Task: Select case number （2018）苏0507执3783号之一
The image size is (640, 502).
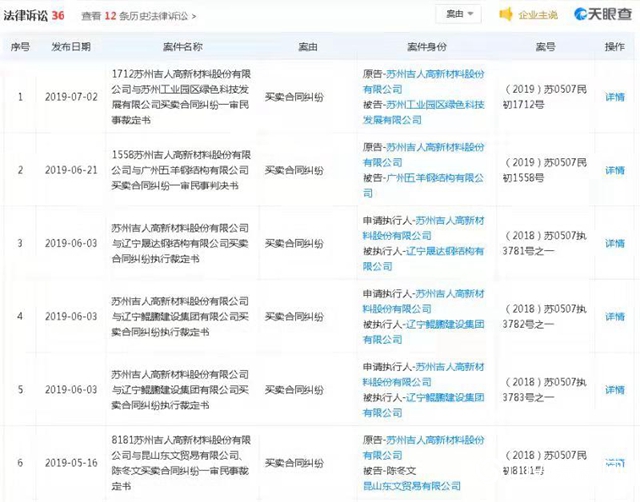Action: click(544, 389)
